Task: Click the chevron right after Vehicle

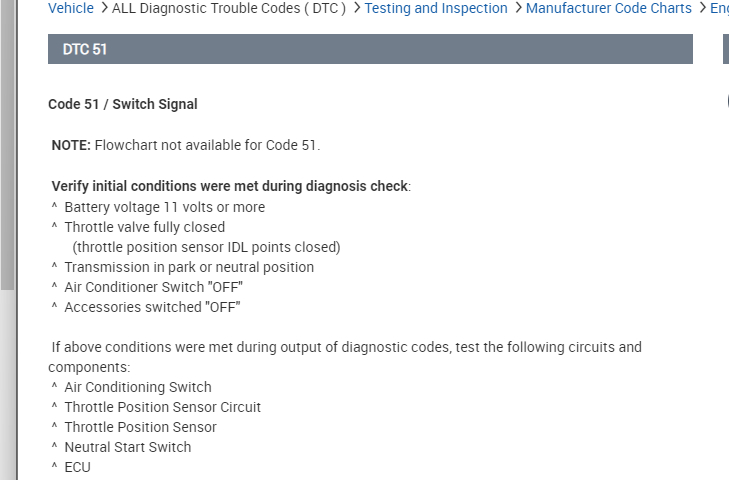Action: click(x=103, y=8)
